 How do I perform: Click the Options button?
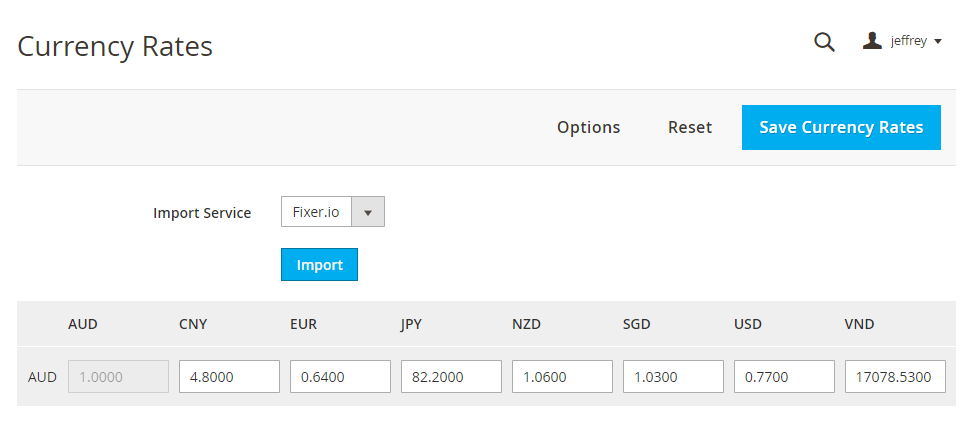(588, 127)
